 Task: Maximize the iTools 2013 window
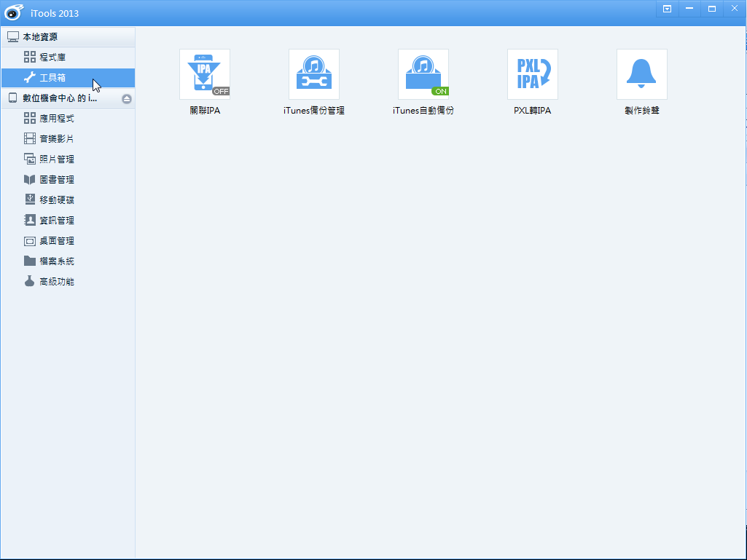[712, 9]
